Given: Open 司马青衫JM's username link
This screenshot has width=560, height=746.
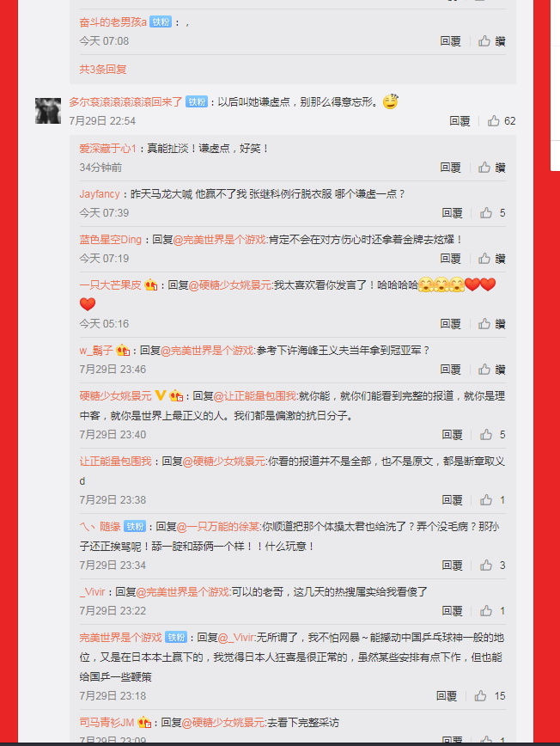Looking at the screenshot, I should click(107, 722).
